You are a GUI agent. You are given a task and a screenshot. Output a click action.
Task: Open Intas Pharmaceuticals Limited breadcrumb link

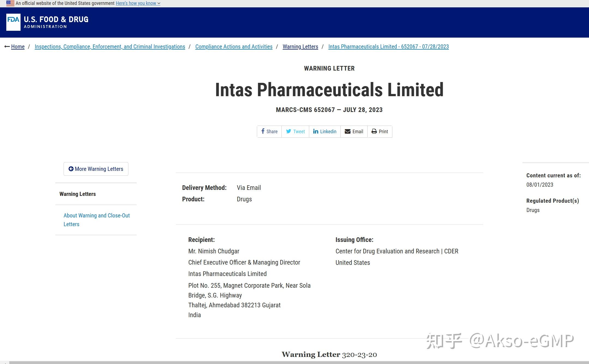coord(388,47)
